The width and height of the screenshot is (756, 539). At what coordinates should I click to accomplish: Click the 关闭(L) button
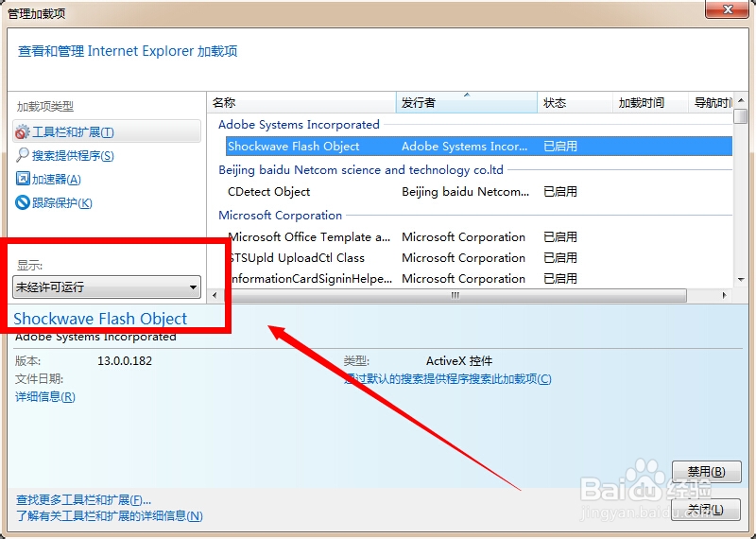coord(706,510)
